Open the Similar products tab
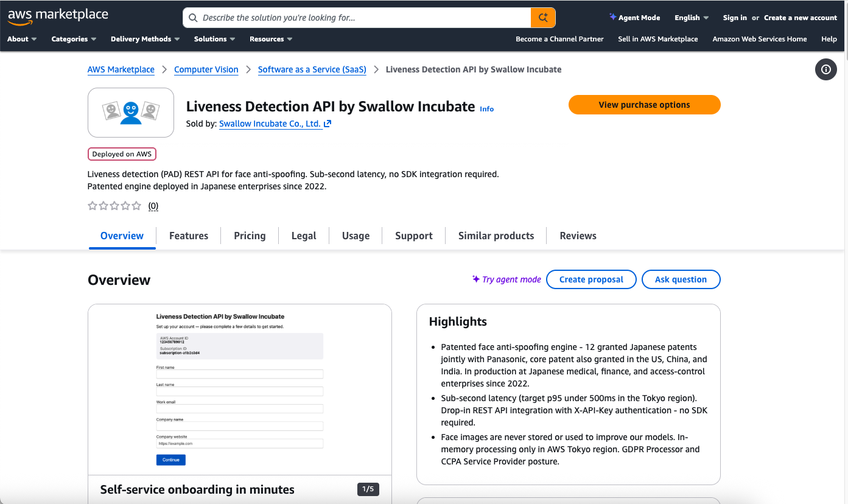Viewport: 848px width, 504px height. (496, 236)
